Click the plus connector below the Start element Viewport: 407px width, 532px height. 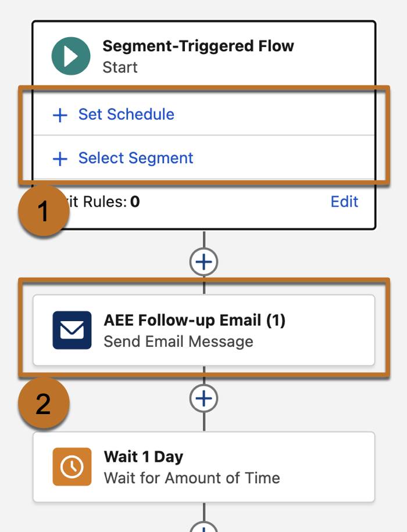[203, 261]
